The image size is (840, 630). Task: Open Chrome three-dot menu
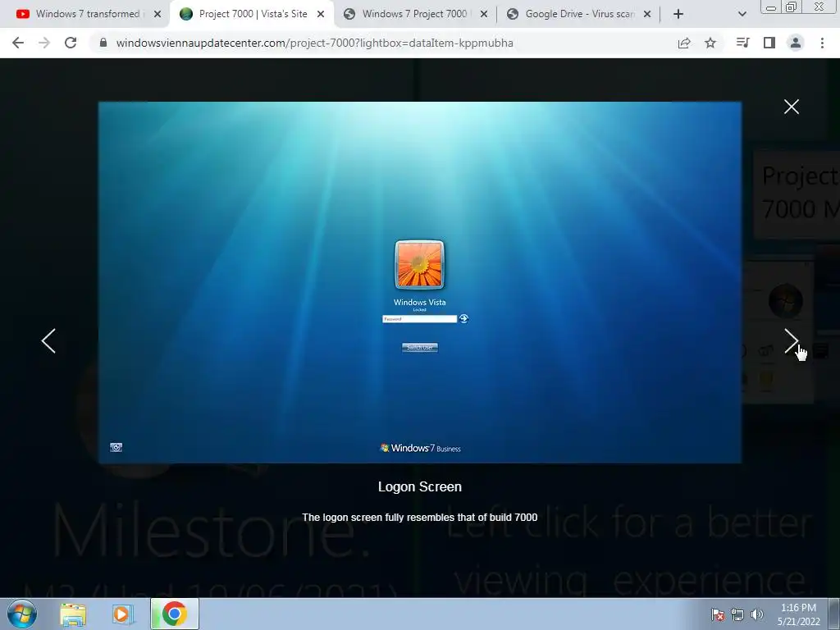pos(822,43)
